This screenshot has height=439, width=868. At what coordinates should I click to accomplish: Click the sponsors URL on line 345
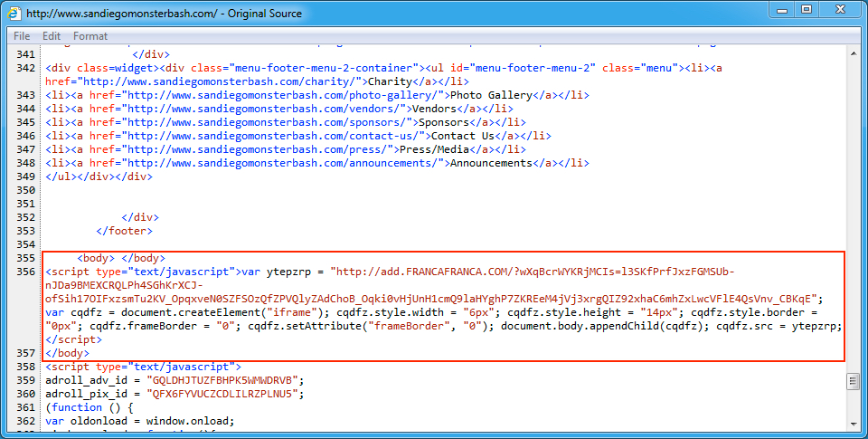point(269,122)
